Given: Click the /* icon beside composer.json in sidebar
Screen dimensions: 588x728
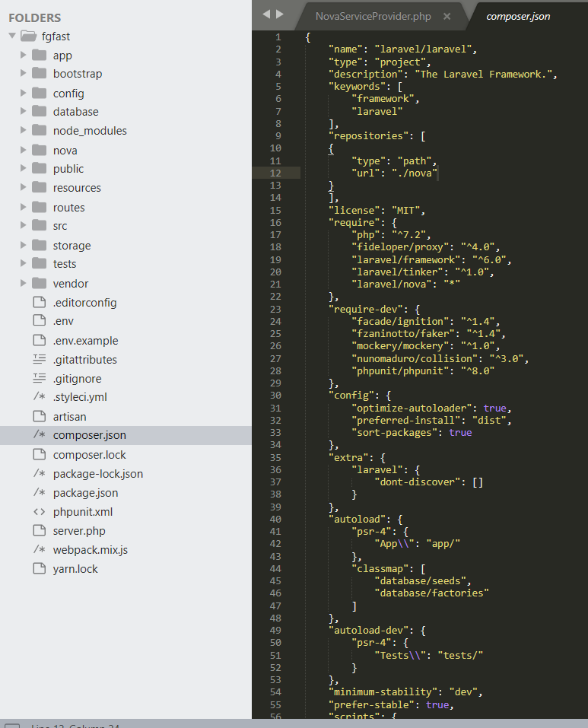Looking at the screenshot, I should 41,436.
